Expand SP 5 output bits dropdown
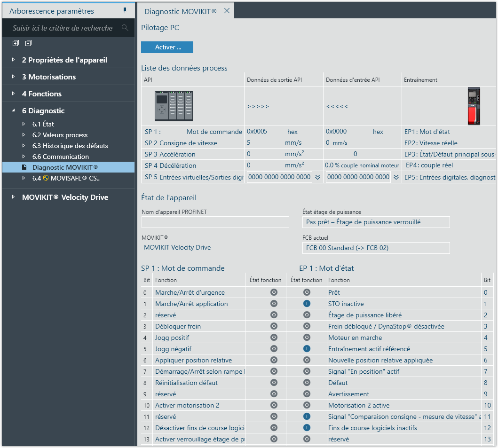This screenshot has width=498, height=448. [317, 177]
